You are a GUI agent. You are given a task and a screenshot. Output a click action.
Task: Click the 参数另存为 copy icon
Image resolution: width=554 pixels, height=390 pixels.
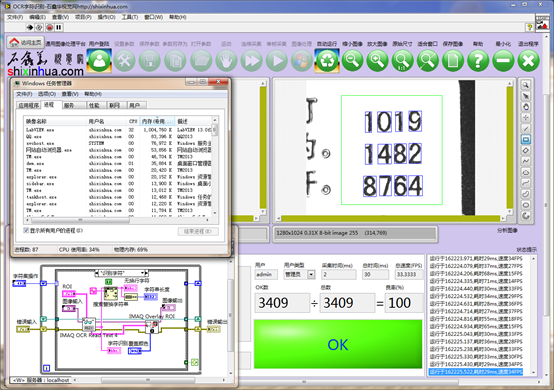tap(175, 61)
